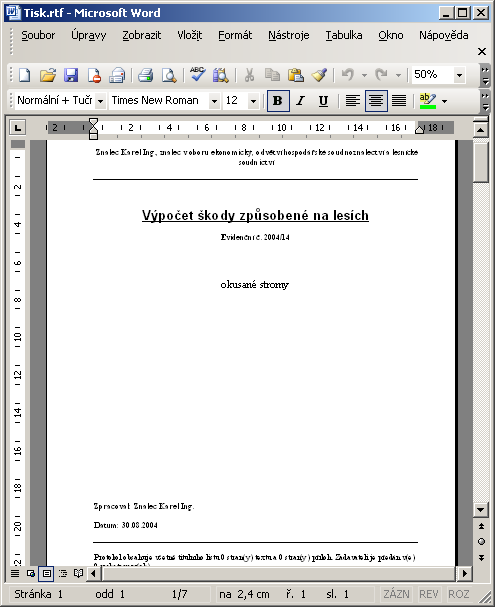Open the Research pane icon

coord(221,75)
